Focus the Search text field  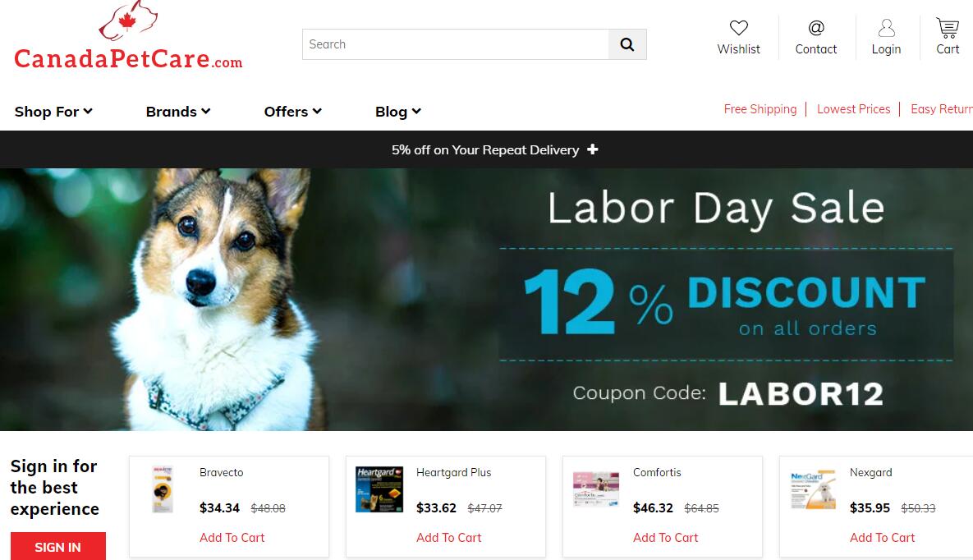(x=456, y=44)
